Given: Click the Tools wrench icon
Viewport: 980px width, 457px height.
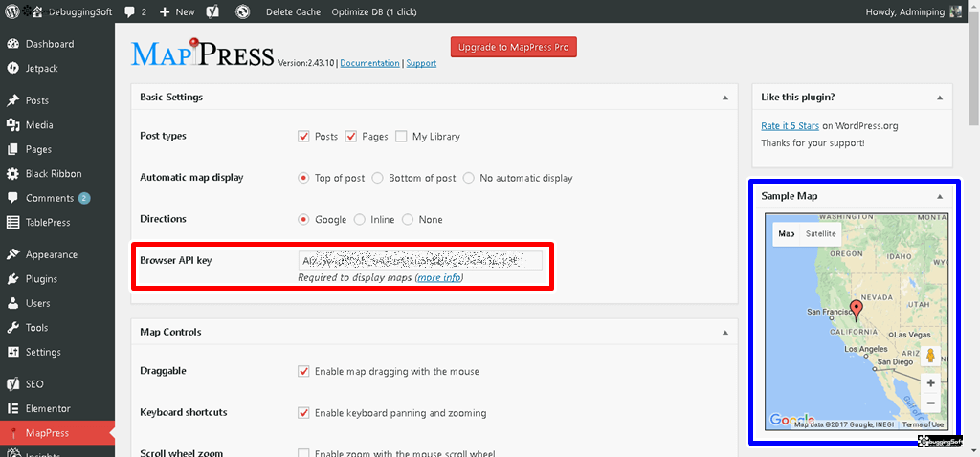Looking at the screenshot, I should 12,328.
